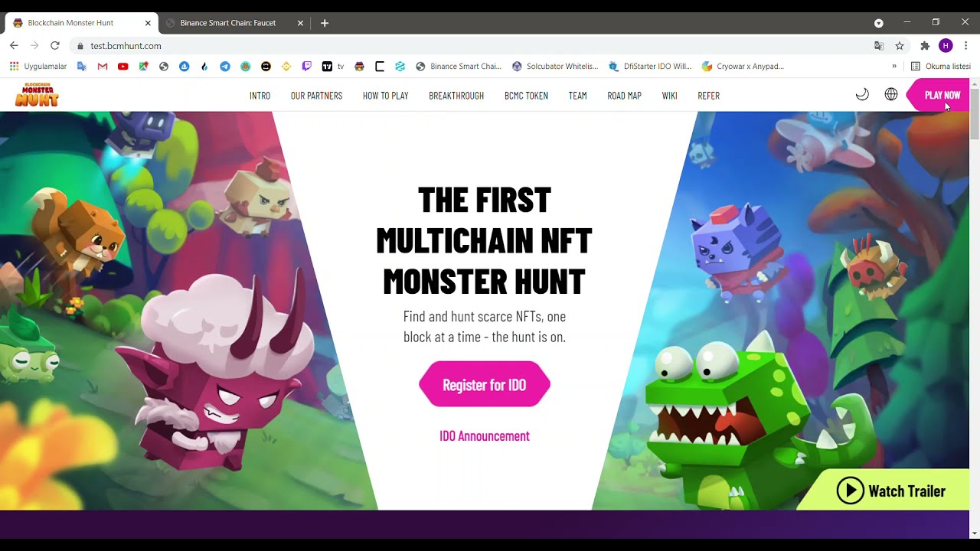
Task: Open the Okuma listesi reading list
Action: (x=941, y=67)
